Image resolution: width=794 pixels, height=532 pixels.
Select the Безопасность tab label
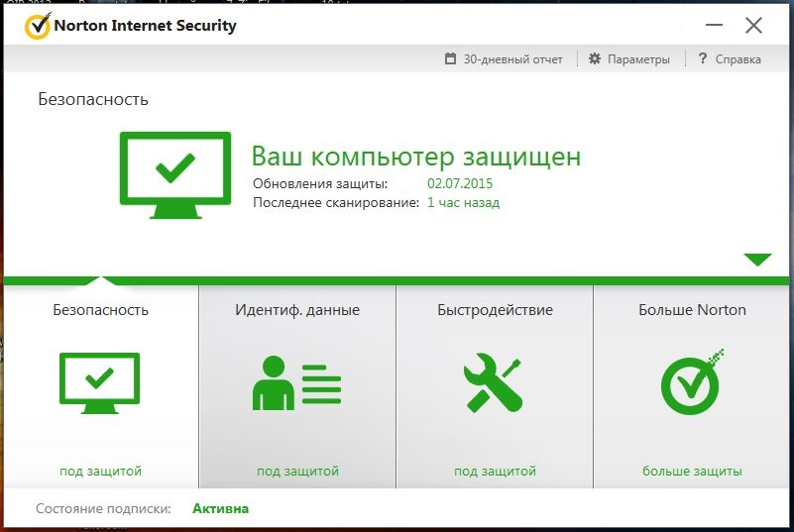pyautogui.click(x=100, y=310)
